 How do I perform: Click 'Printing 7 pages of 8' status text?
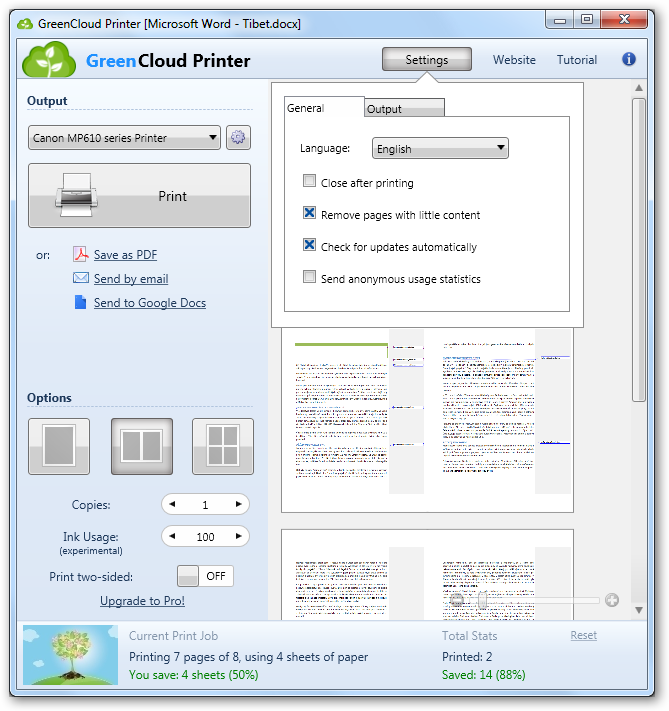tap(249, 657)
